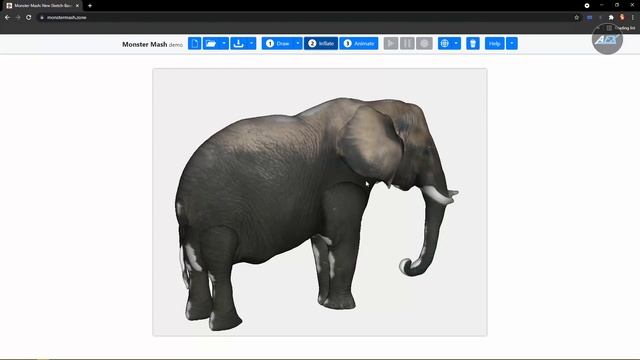Click the globe view icon
This screenshot has width=640, height=360.
click(x=444, y=43)
